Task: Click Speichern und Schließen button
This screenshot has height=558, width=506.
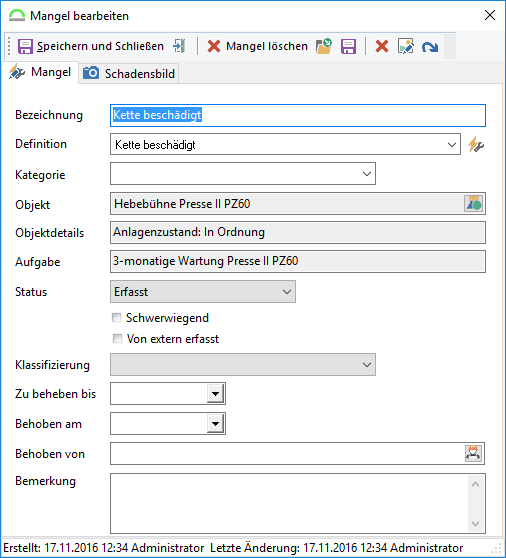Action: (91, 46)
